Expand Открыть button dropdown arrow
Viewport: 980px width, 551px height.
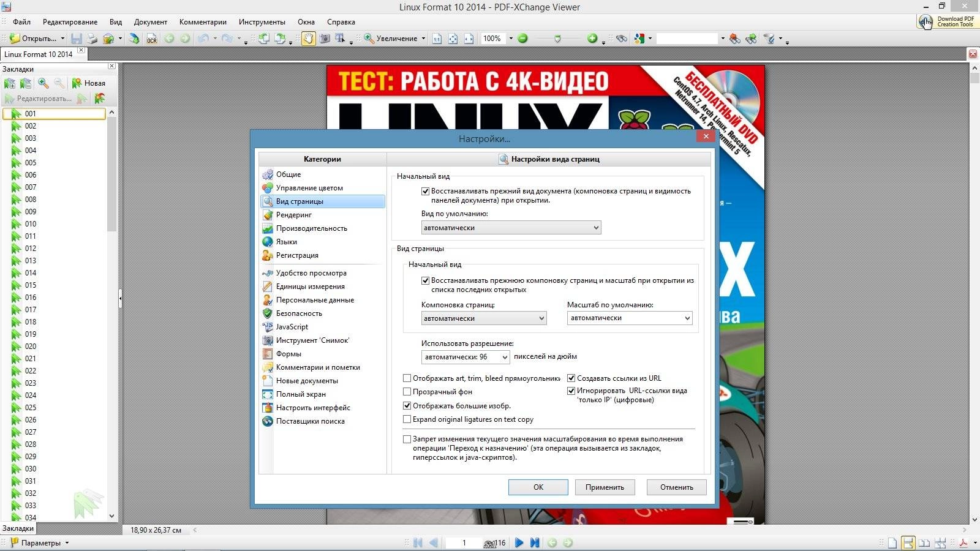click(x=62, y=39)
